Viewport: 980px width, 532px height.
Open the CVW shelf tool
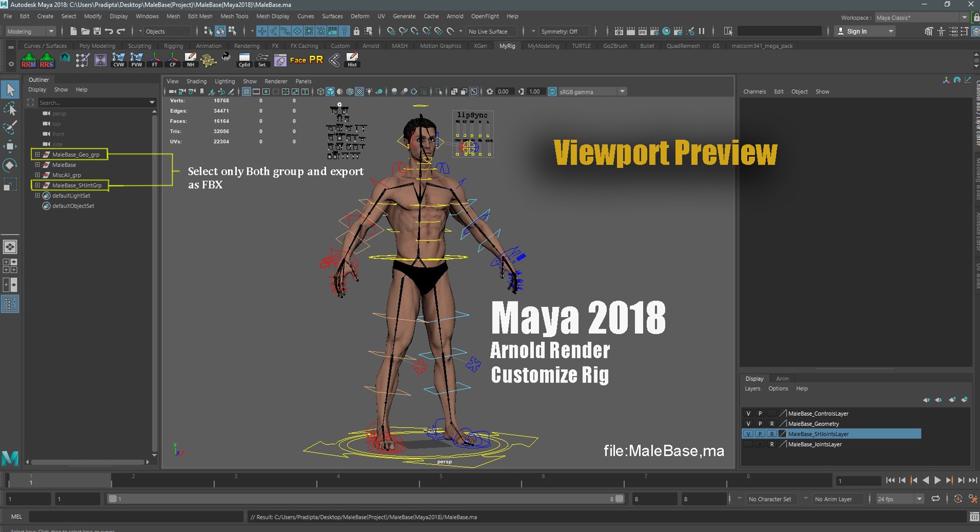(118, 60)
